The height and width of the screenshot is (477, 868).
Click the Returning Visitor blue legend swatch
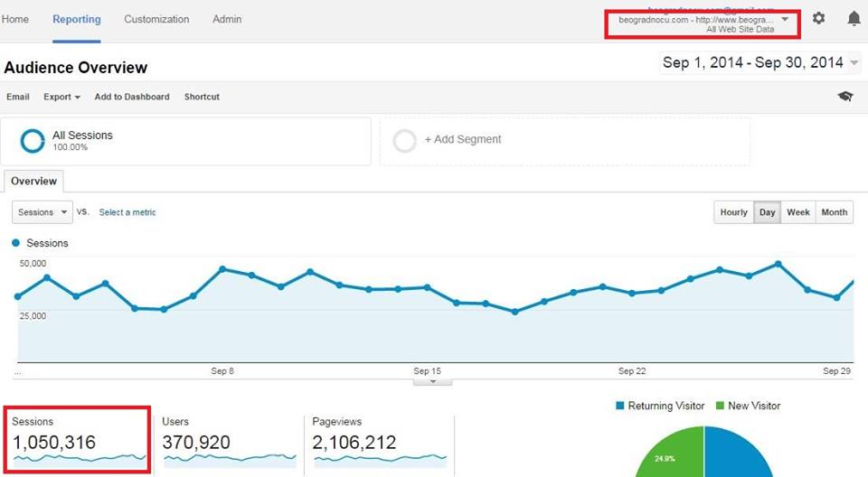[620, 406]
